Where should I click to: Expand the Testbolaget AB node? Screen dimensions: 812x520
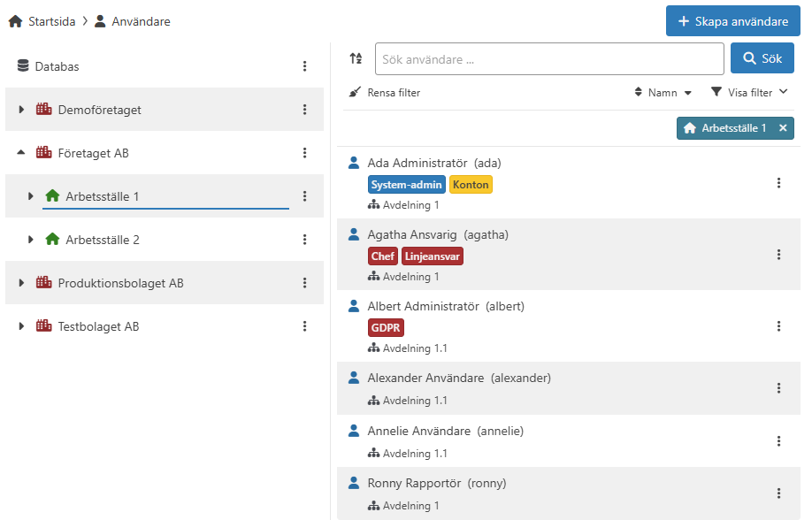pos(21,326)
